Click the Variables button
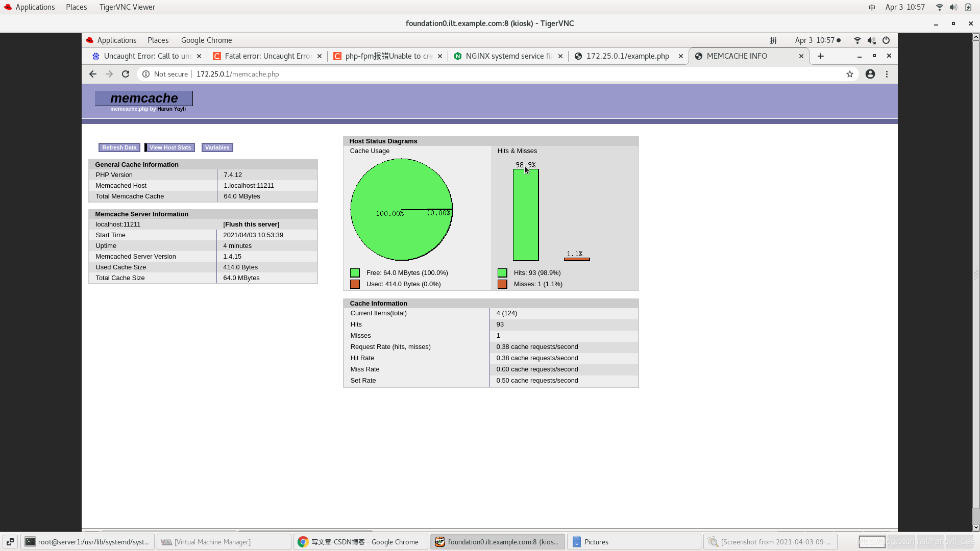 pyautogui.click(x=217, y=147)
